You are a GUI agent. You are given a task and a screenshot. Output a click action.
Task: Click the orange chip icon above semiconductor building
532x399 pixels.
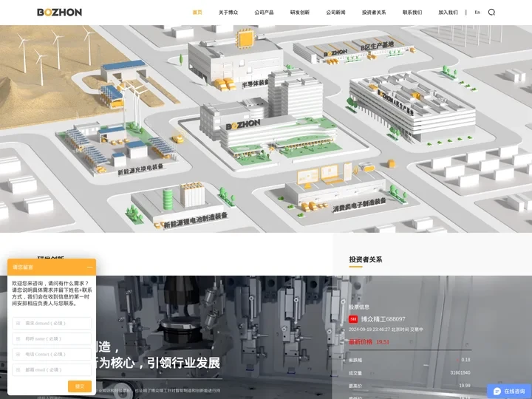[245, 38]
